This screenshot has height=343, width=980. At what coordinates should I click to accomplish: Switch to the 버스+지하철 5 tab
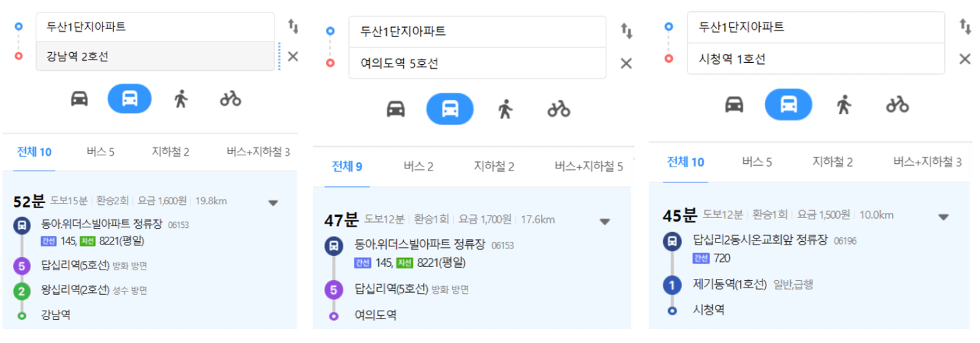(x=589, y=167)
